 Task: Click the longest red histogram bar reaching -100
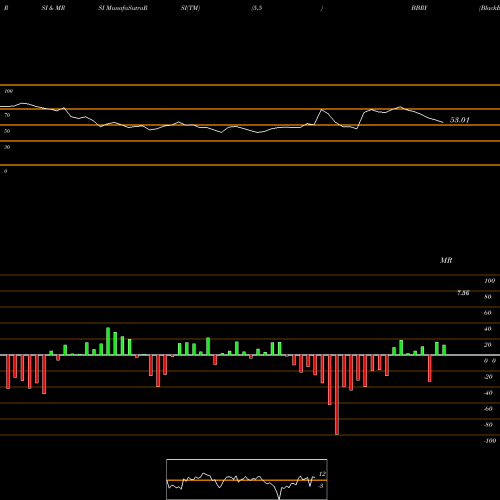[337, 395]
